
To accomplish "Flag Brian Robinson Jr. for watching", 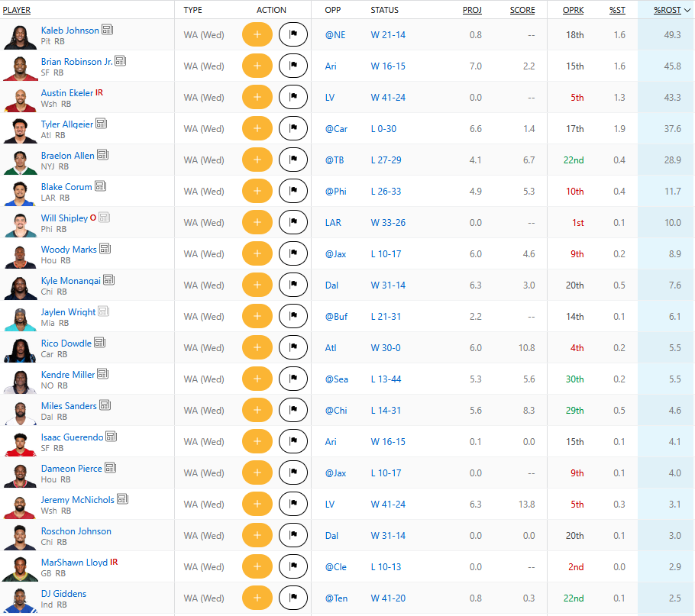I will [x=293, y=66].
